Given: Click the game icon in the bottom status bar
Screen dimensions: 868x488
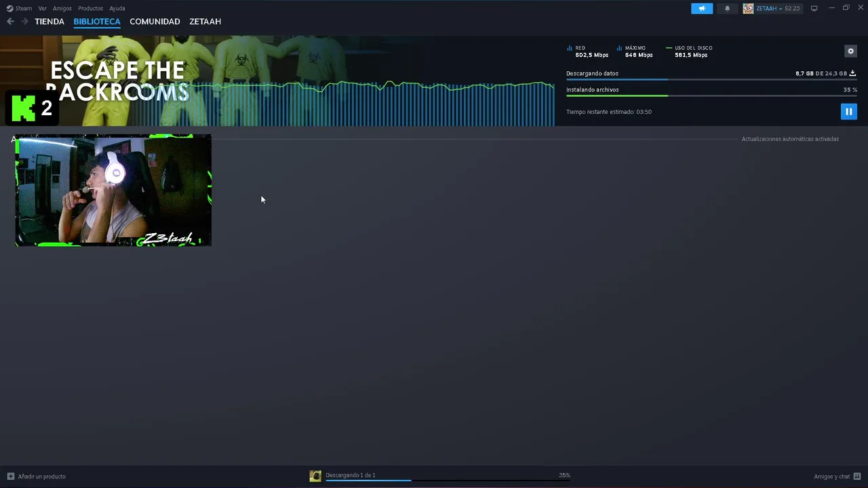Looking at the screenshot, I should [x=315, y=476].
